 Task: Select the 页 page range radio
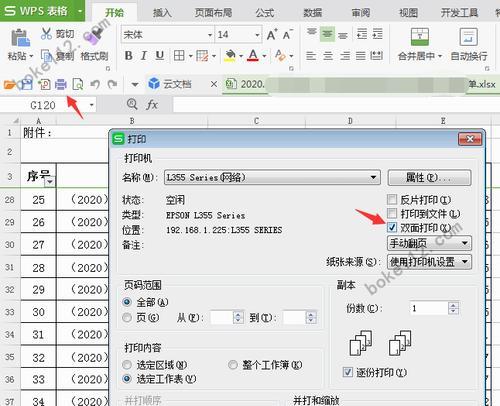(x=127, y=318)
